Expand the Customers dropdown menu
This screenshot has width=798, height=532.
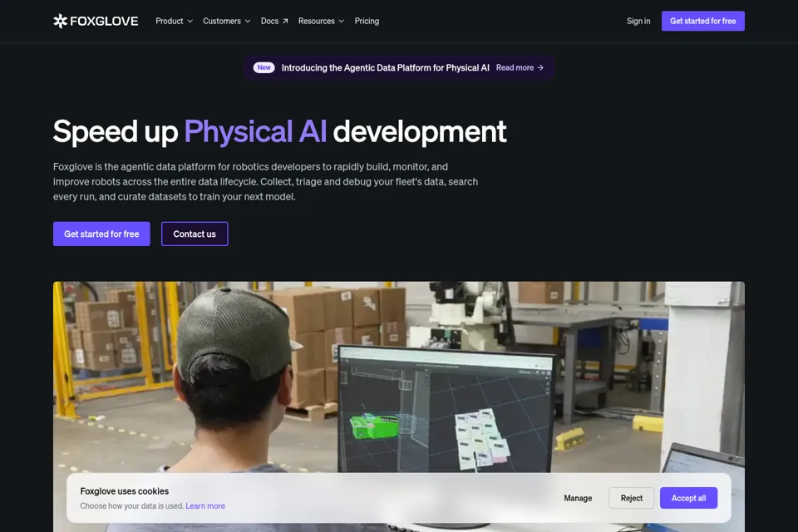(226, 21)
